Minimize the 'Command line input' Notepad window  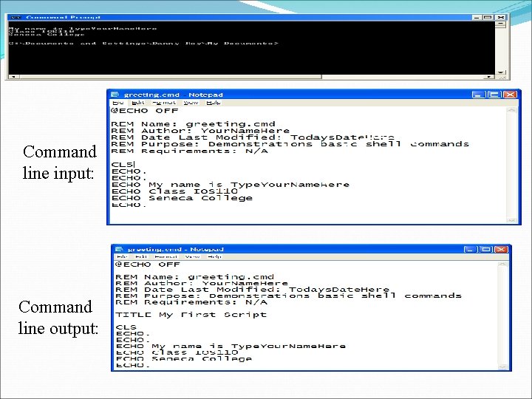point(478,95)
